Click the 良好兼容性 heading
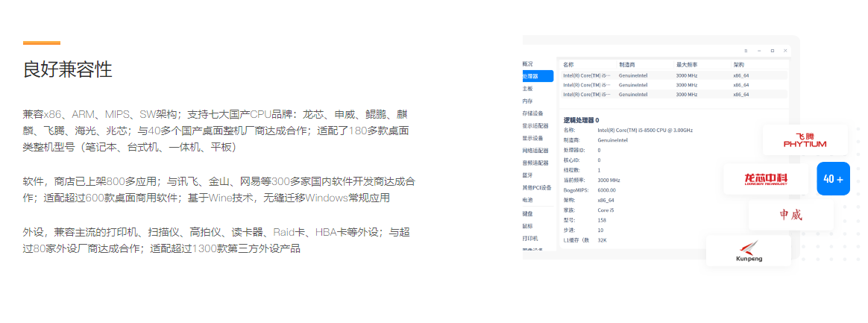The width and height of the screenshot is (868, 323). [68, 69]
